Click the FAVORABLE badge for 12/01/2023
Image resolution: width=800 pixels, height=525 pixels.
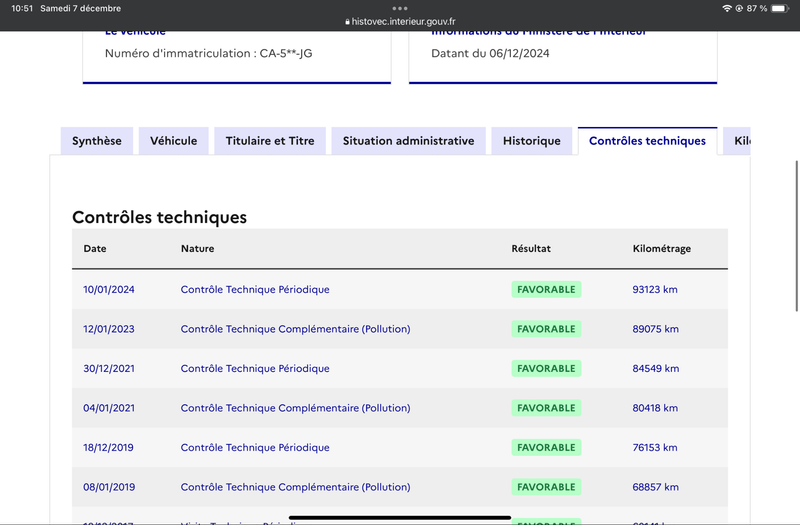click(546, 329)
